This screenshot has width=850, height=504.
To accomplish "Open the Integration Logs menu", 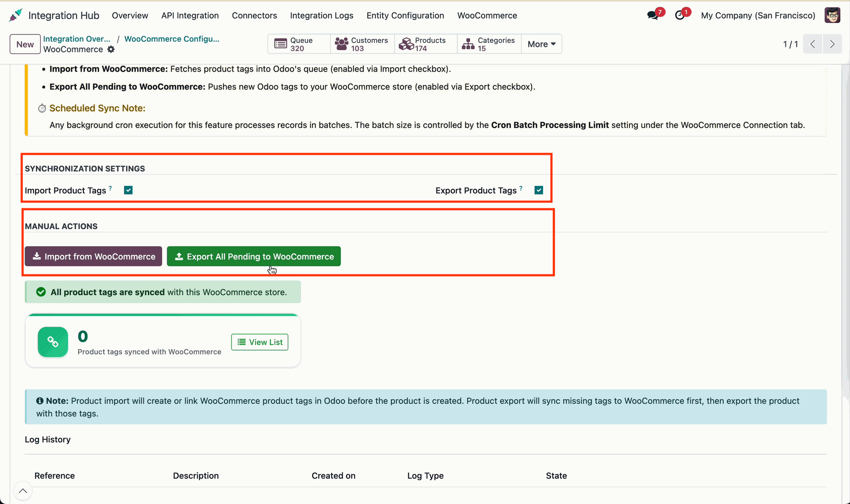I will point(322,15).
